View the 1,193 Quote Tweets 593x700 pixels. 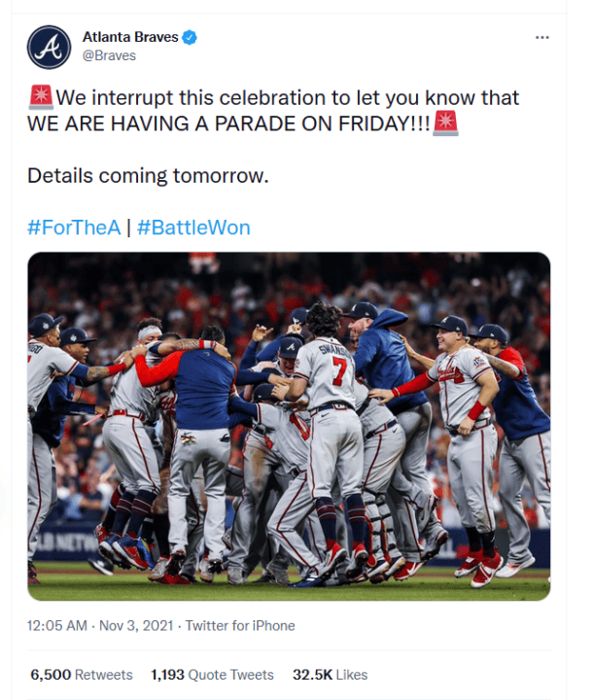click(x=212, y=674)
